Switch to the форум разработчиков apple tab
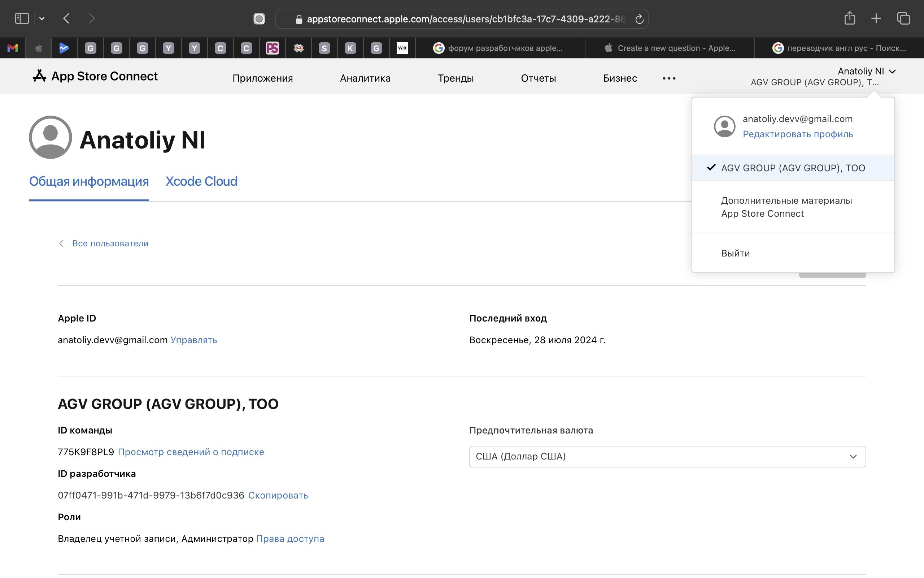The width and height of the screenshot is (924, 578). tap(500, 48)
